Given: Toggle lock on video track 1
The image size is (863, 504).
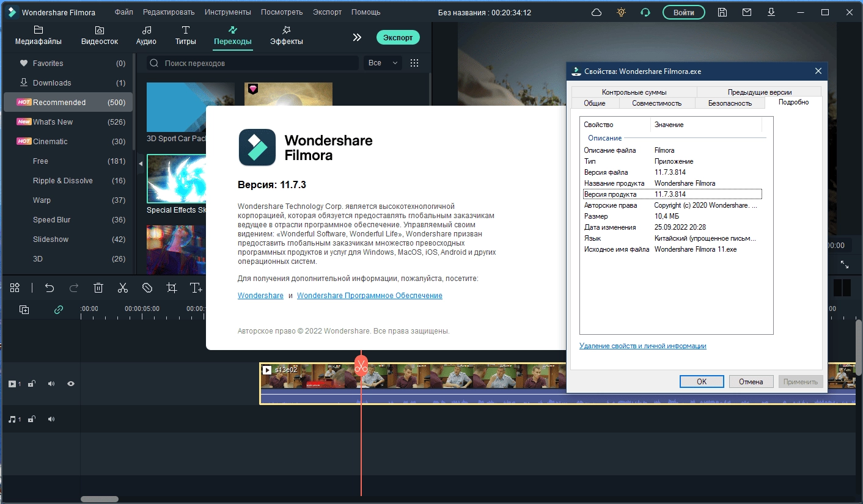Looking at the screenshot, I should [32, 384].
